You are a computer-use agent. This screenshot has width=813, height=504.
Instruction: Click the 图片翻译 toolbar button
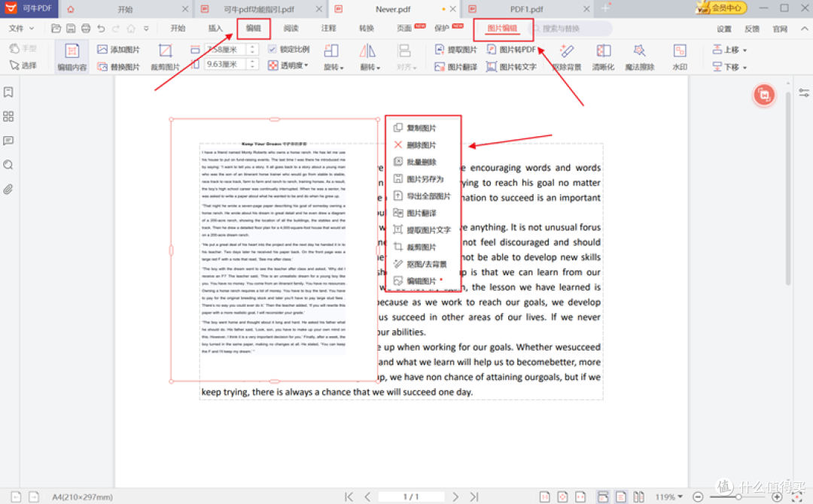455,67
